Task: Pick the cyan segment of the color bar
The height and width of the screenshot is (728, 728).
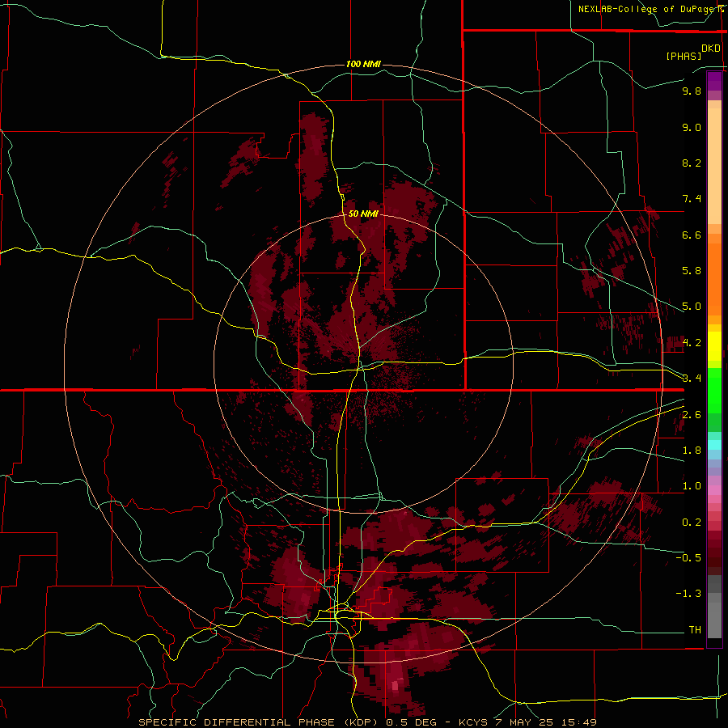Action: 714,445
